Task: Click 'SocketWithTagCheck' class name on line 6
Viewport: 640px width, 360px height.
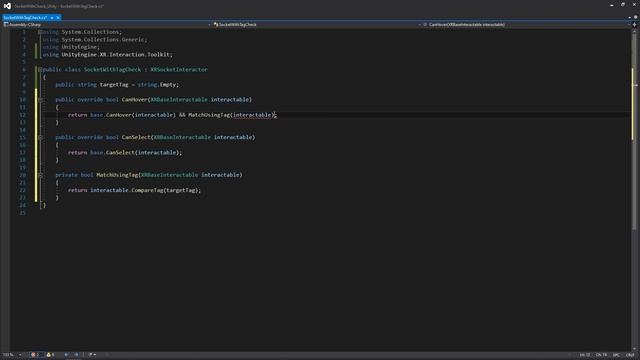Action: (x=112, y=70)
